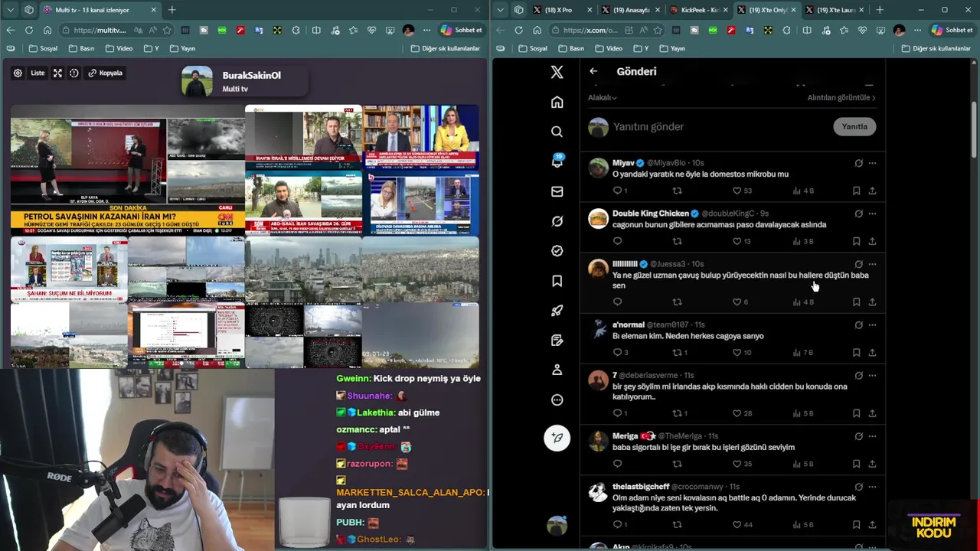Open X notifications bell with badge 19
This screenshot has width=980, height=551.
(557, 161)
